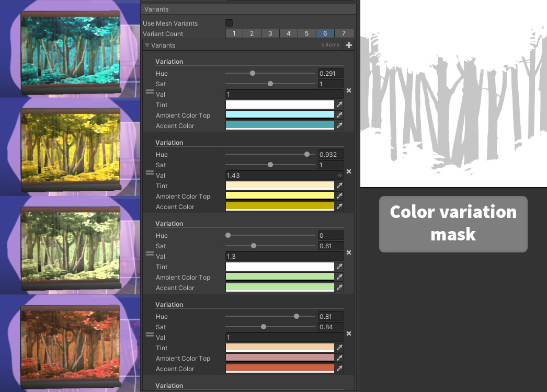Screen dimensions: 547x392
Task: Open the peach Tint swatch of the fourth variation
Action: [x=280, y=348]
